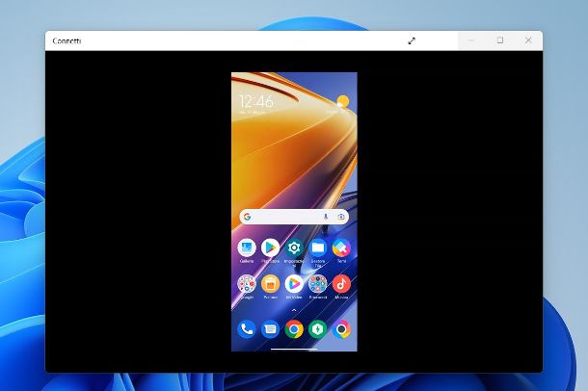Close the Connetti window

[x=528, y=40]
